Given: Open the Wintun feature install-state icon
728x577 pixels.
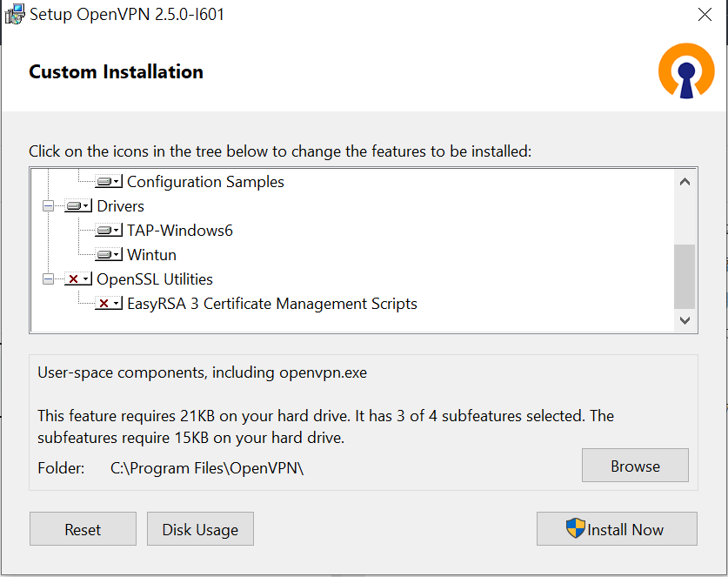Looking at the screenshot, I should [108, 255].
